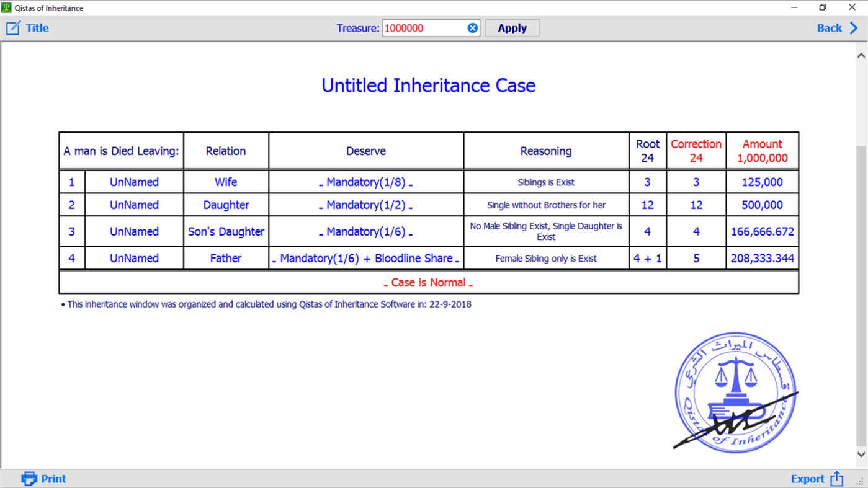Click the scrollbar down arrow

click(862, 453)
